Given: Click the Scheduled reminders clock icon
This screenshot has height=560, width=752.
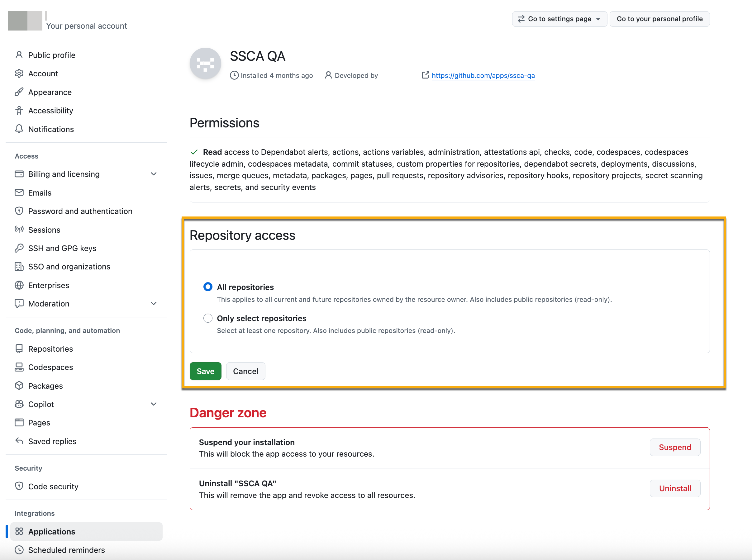Looking at the screenshot, I should tap(19, 550).
